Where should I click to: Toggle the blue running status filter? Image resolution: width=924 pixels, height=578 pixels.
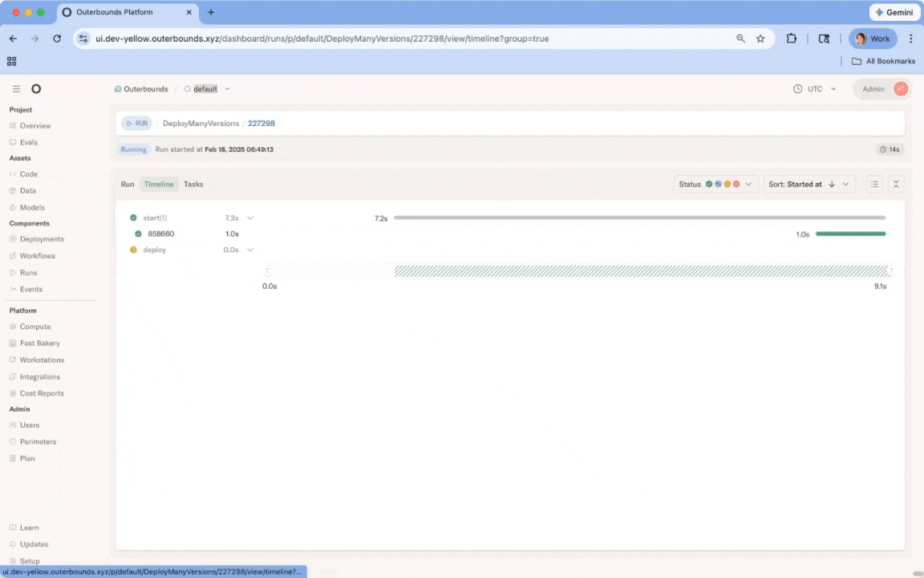click(718, 184)
